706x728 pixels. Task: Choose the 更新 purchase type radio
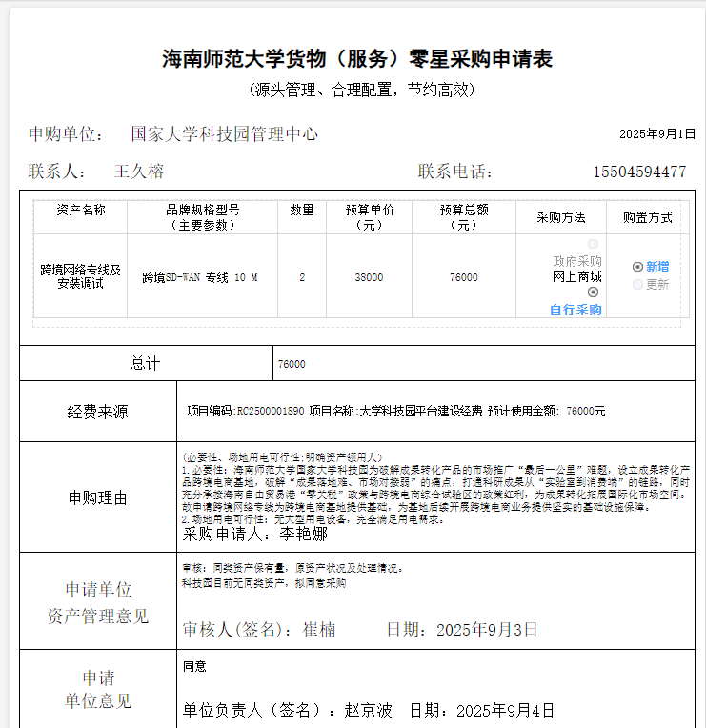tap(637, 284)
